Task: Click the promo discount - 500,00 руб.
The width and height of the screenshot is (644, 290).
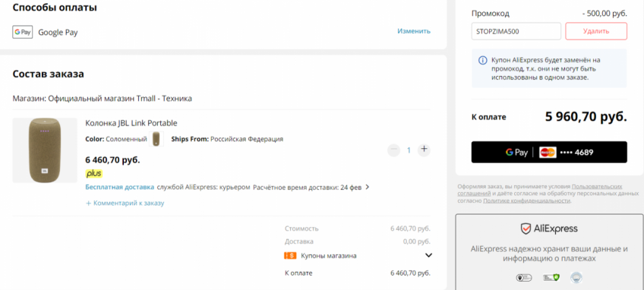Action: (605, 13)
